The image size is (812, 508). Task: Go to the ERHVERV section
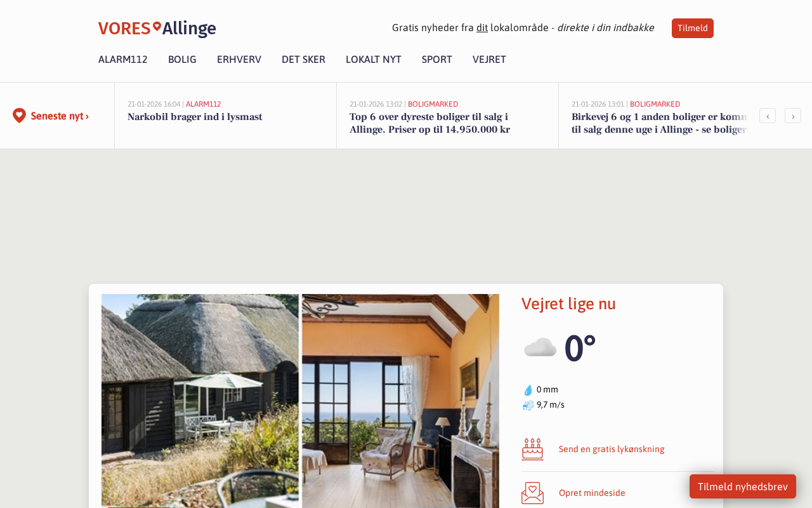pyautogui.click(x=239, y=60)
